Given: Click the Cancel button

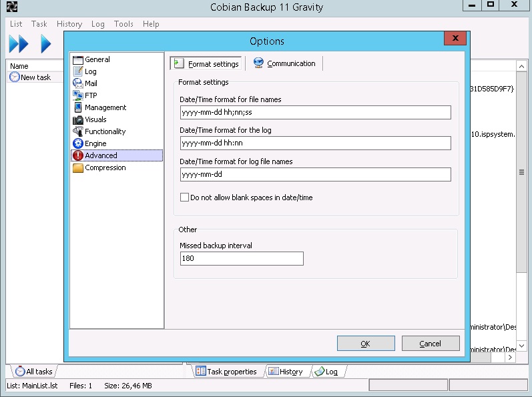Looking at the screenshot, I should point(431,344).
